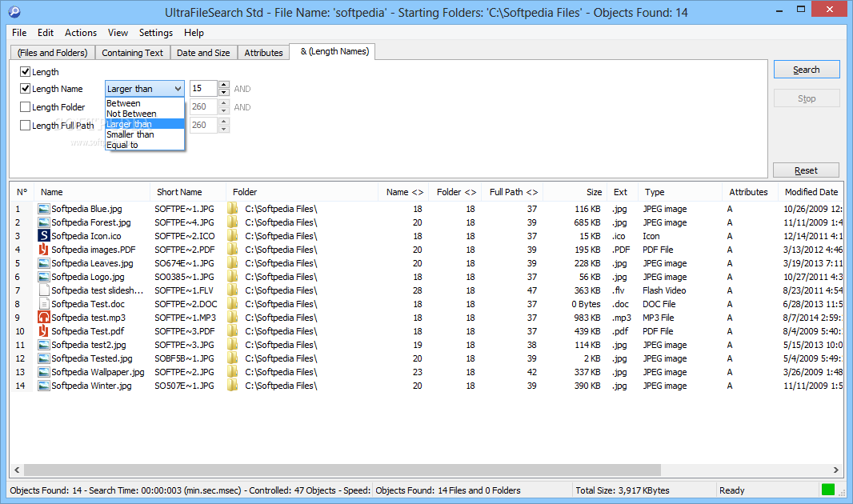Select the short name SOBF5B~1.JPG
Image resolution: width=853 pixels, height=504 pixels.
tap(184, 358)
